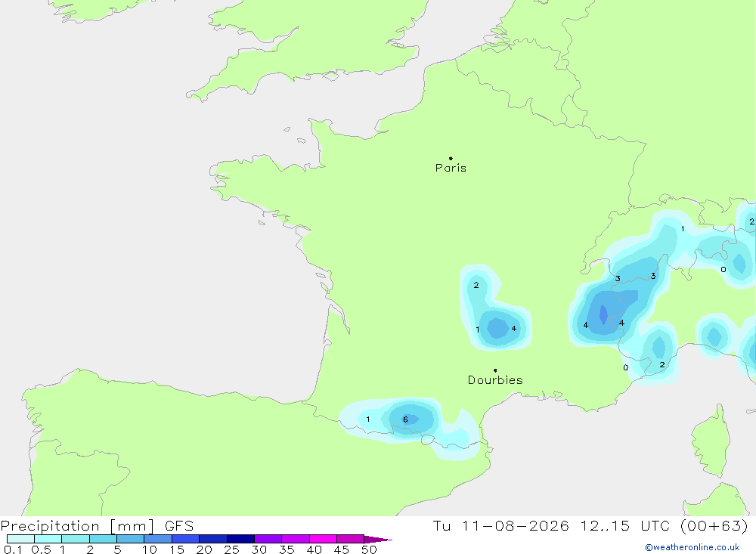Screen dimensions: 756x554
Task: Open the weatheronline.co.uk copyright link
Action: point(692,547)
